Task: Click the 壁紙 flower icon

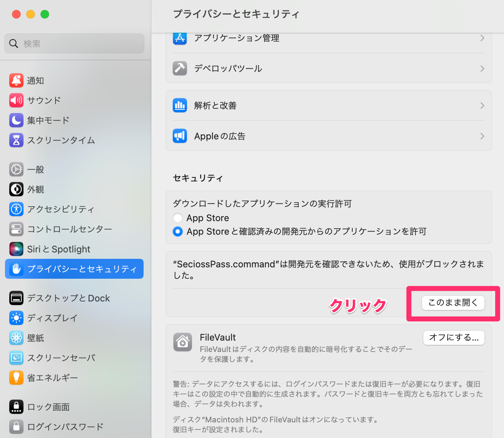Action: pyautogui.click(x=16, y=338)
